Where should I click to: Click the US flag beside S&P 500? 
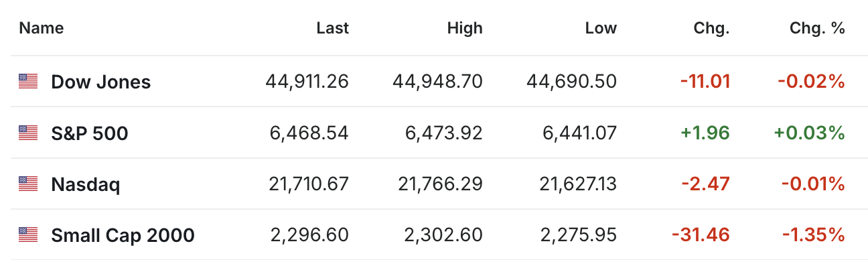click(x=28, y=133)
